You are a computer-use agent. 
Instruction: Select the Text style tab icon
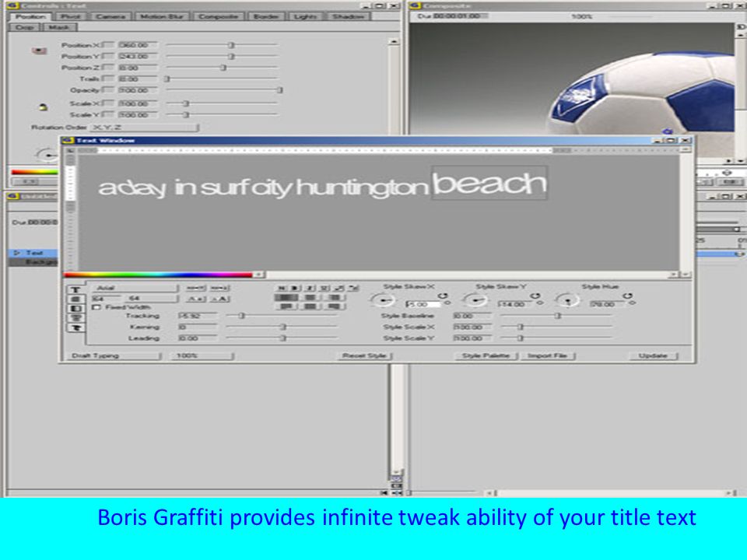[x=75, y=289]
